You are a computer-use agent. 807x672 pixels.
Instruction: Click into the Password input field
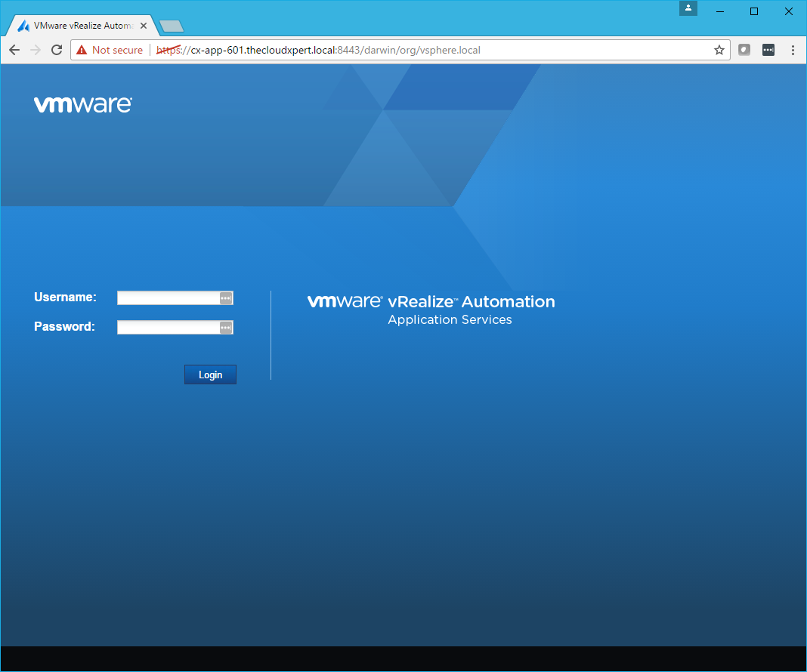pos(168,328)
